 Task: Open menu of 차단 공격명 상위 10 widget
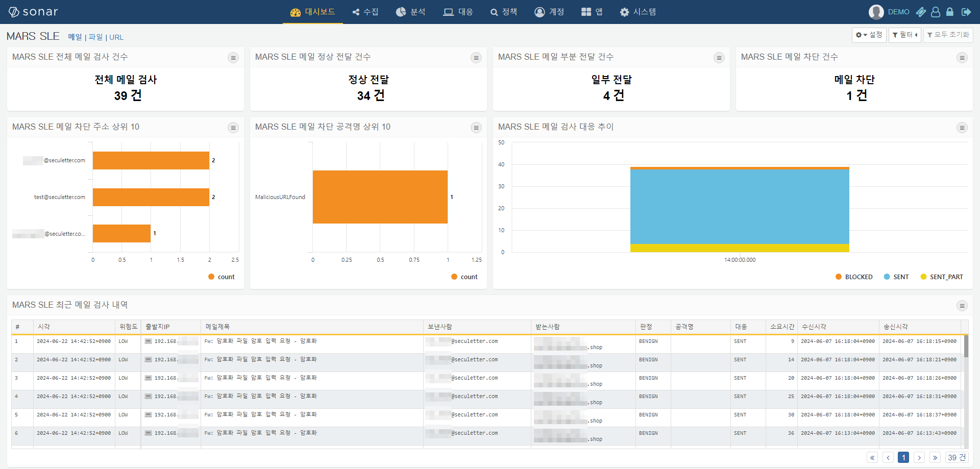476,128
